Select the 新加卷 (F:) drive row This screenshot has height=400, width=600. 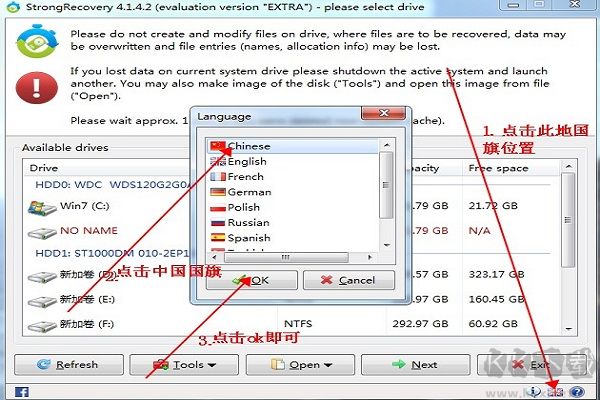(x=293, y=324)
